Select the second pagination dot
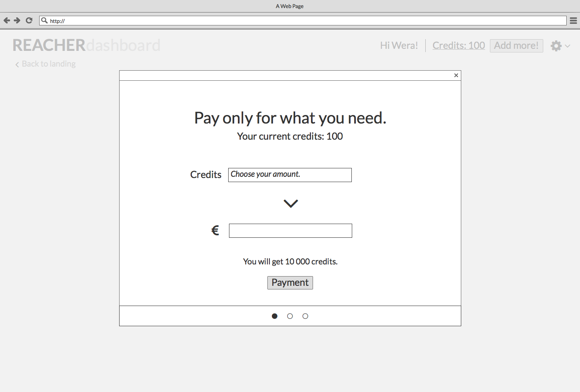The height and width of the screenshot is (392, 580). point(290,316)
